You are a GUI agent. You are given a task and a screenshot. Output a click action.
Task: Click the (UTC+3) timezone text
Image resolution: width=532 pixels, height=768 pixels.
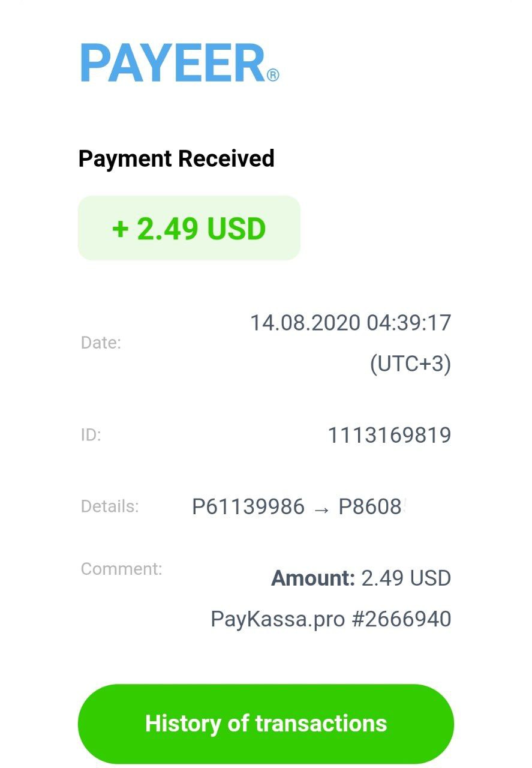pos(410,364)
